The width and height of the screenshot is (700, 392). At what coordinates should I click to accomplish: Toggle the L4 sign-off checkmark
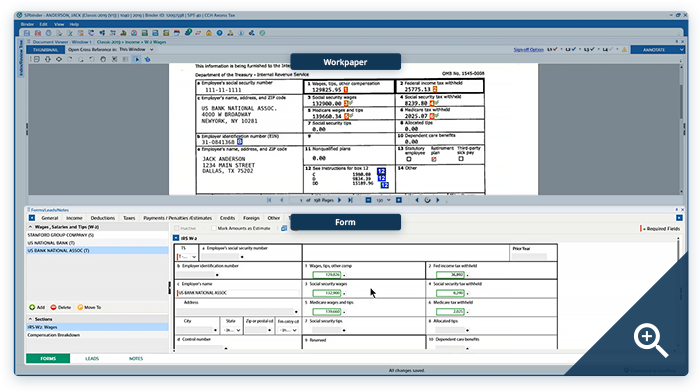tap(611, 50)
